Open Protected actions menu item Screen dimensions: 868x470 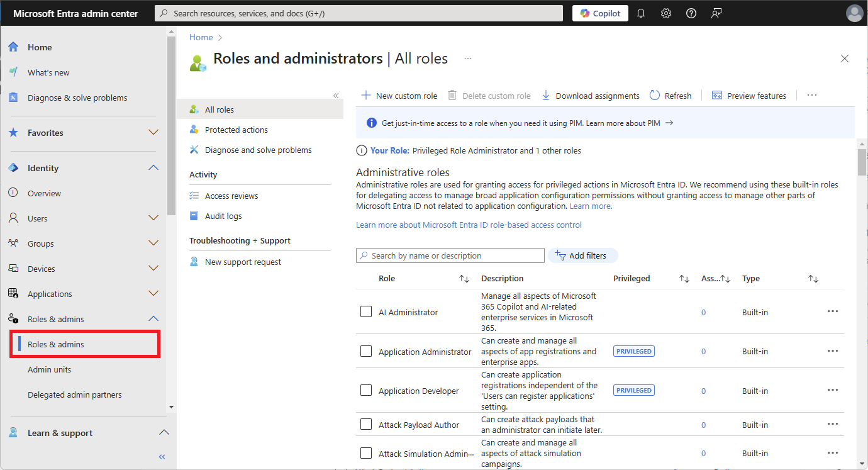point(236,130)
